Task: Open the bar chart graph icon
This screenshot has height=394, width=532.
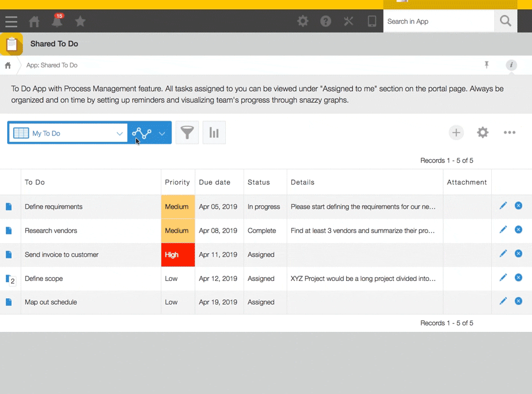Action: click(214, 133)
